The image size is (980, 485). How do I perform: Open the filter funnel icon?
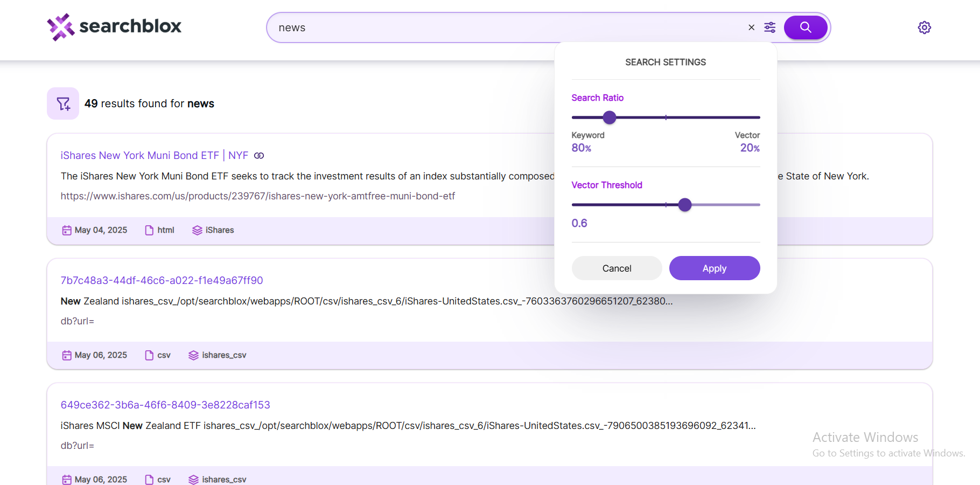[x=63, y=103]
